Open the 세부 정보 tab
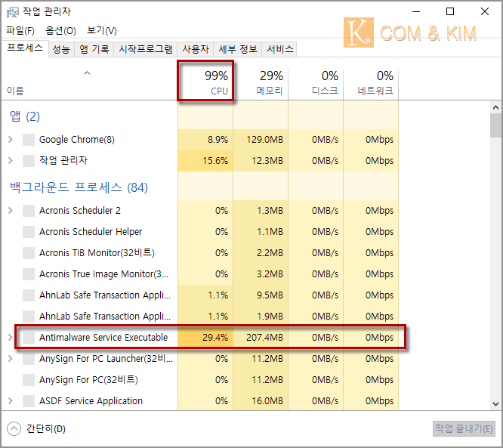 tap(238, 49)
